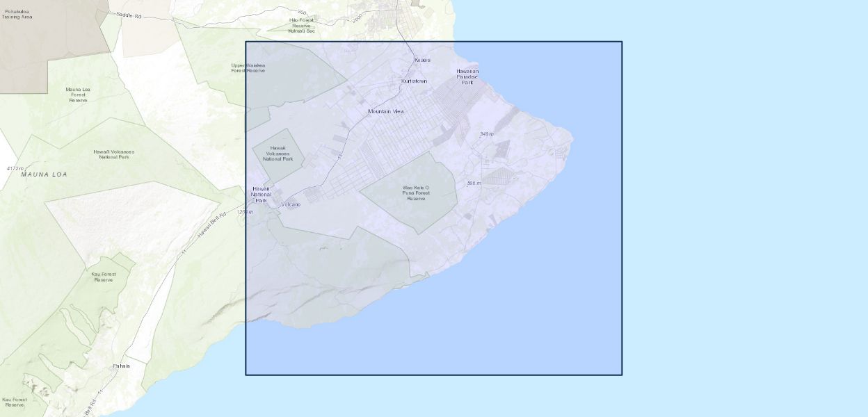Click the Hawaii Belt Rd label near Volcano

tap(211, 224)
